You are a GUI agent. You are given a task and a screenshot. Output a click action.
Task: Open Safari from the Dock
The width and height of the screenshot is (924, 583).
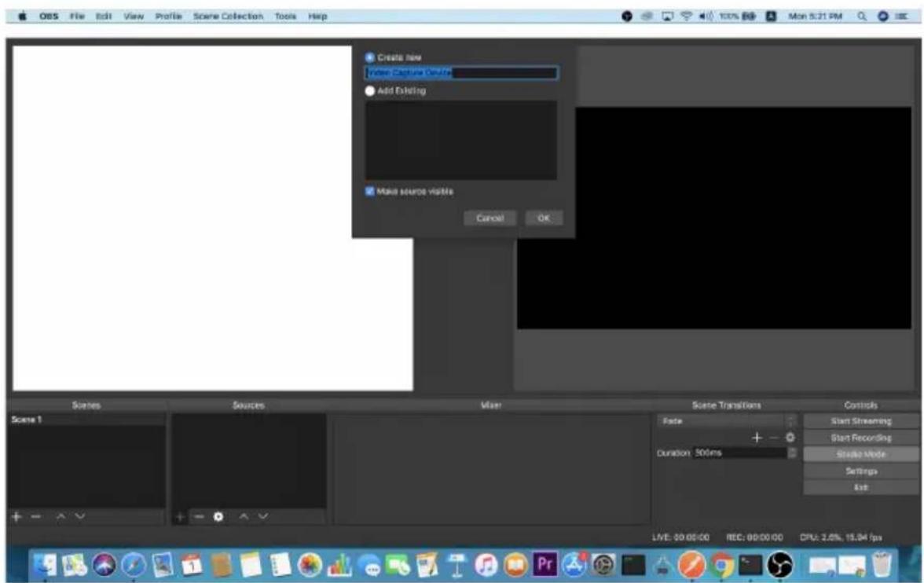pos(134,565)
